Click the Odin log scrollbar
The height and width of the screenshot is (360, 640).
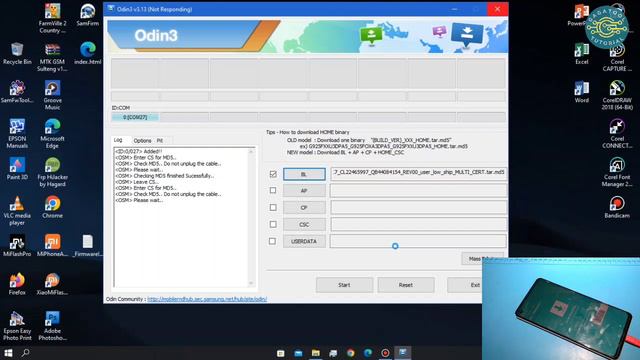click(251, 217)
